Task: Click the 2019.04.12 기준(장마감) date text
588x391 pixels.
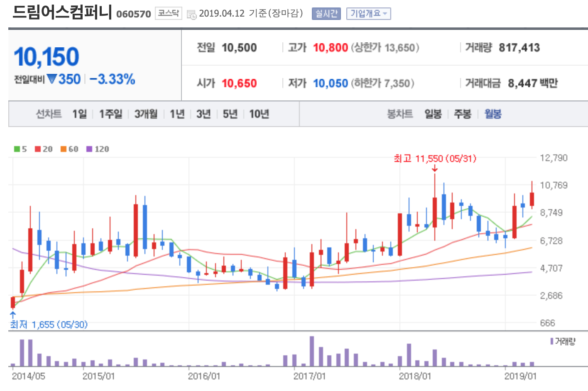Action: coord(251,13)
